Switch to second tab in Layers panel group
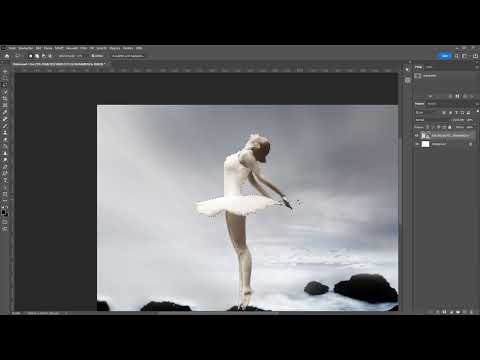This screenshot has width=480, height=360. [x=432, y=104]
